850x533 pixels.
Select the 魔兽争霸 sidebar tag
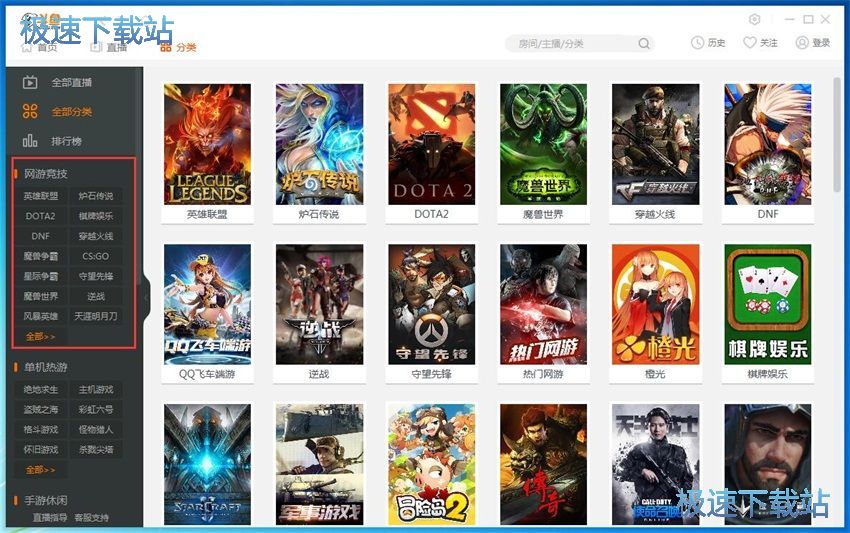coord(41,256)
